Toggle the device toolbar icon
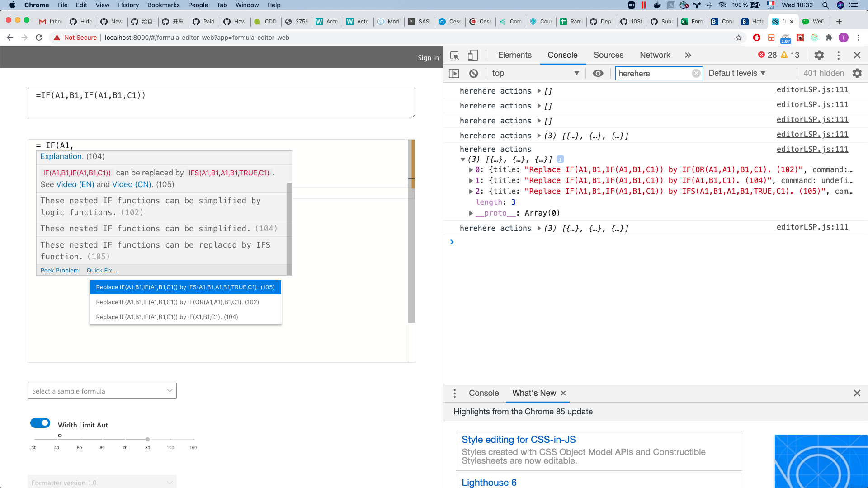Viewport: 868px width, 488px height. pyautogui.click(x=473, y=55)
